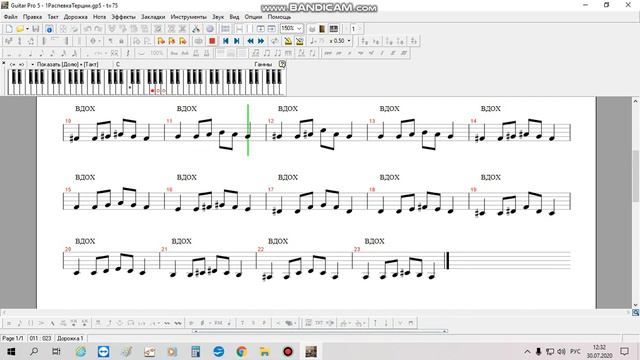Click bar number 20 in the score
The image size is (640, 360).
[68, 249]
